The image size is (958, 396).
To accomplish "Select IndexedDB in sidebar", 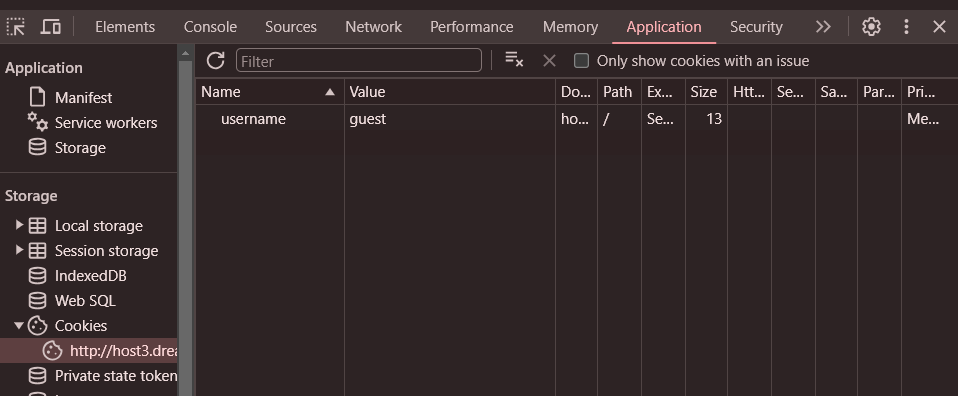I will pos(90,276).
